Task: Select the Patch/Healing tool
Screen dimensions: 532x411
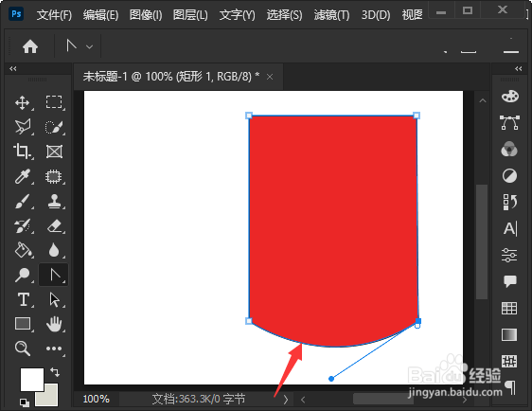Action: pyautogui.click(x=54, y=176)
